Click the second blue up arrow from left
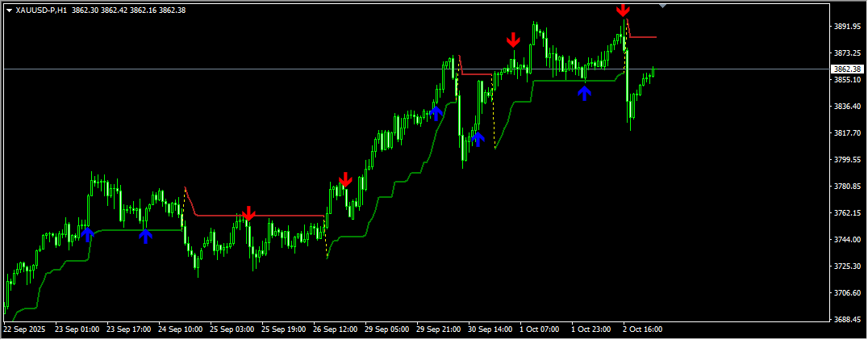The height and width of the screenshot is (340, 868). [145, 235]
